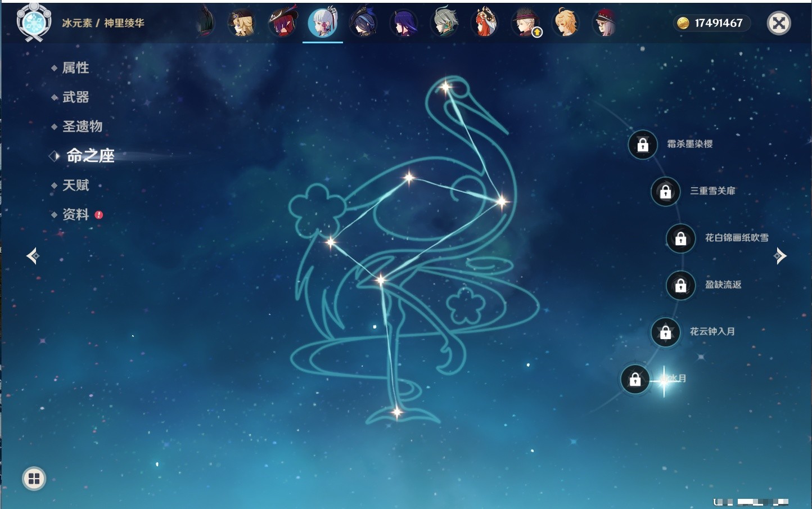The width and height of the screenshot is (812, 509).
Task: Select the red-haired avatar with horned headdress
Action: 485,23
